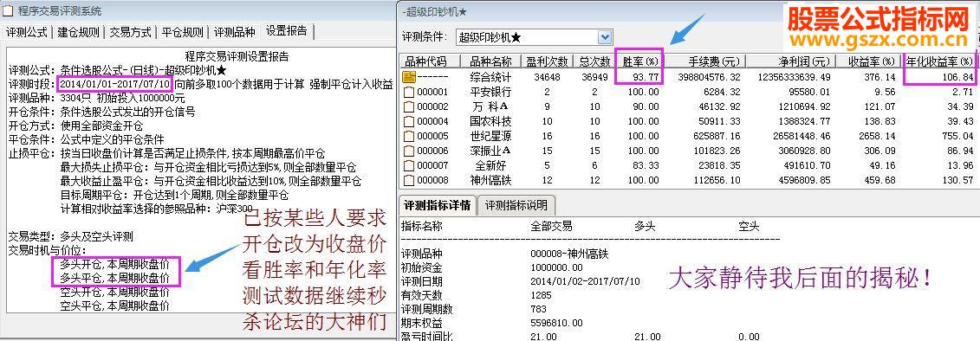Click the 多头开仓,本周期收盘价 line
Image resolution: width=980 pixels, height=341 pixels.
[114, 265]
